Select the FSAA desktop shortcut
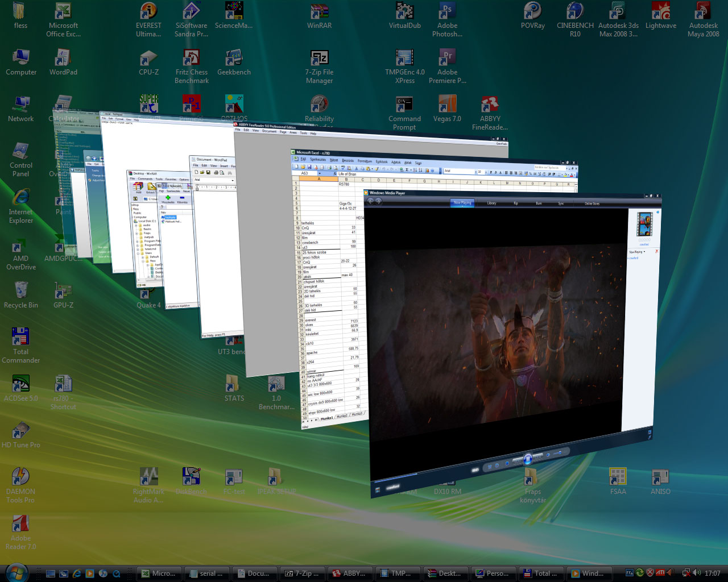 [618, 482]
